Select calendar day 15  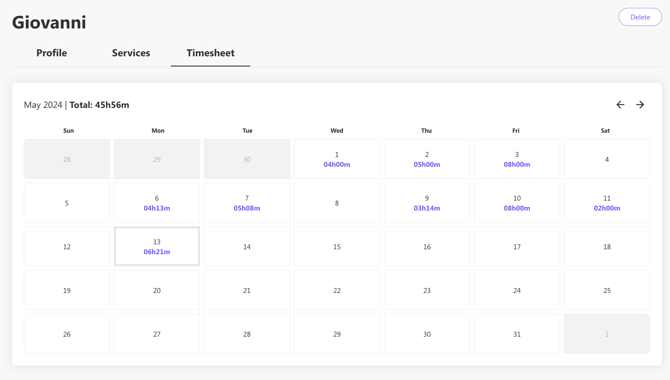337,246
